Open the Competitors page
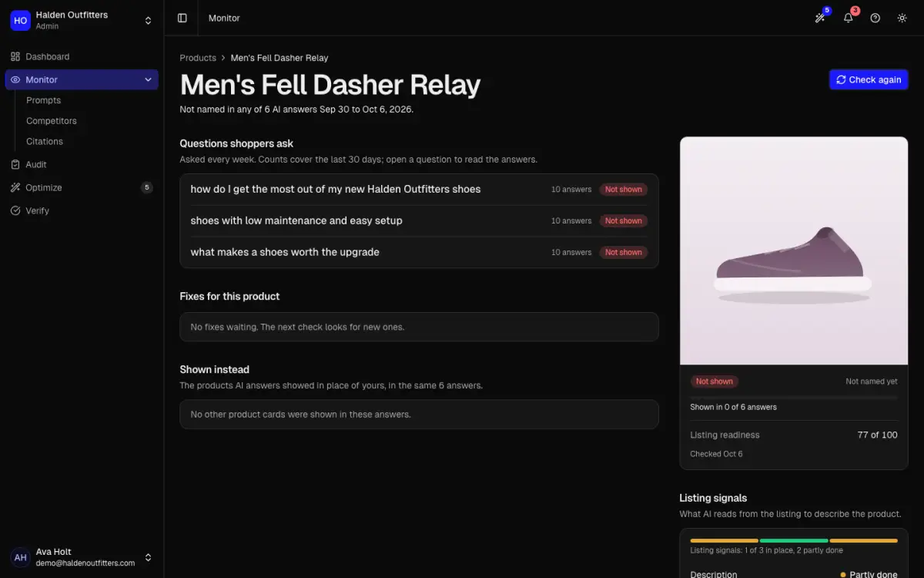Screen dimensions: 924x578 (x=52, y=121)
